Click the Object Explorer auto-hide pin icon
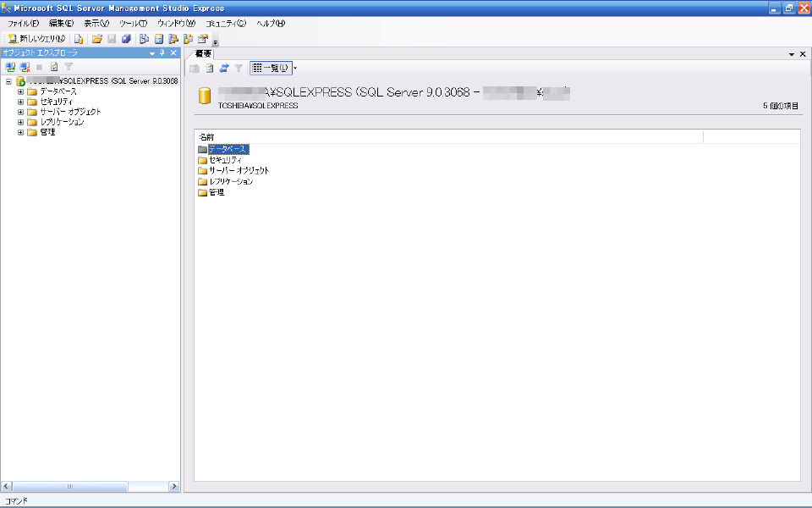This screenshot has width=812, height=508. (x=162, y=52)
